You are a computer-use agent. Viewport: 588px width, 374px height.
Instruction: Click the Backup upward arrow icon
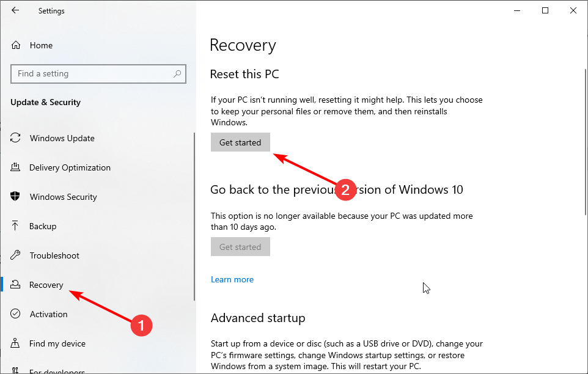coord(15,226)
